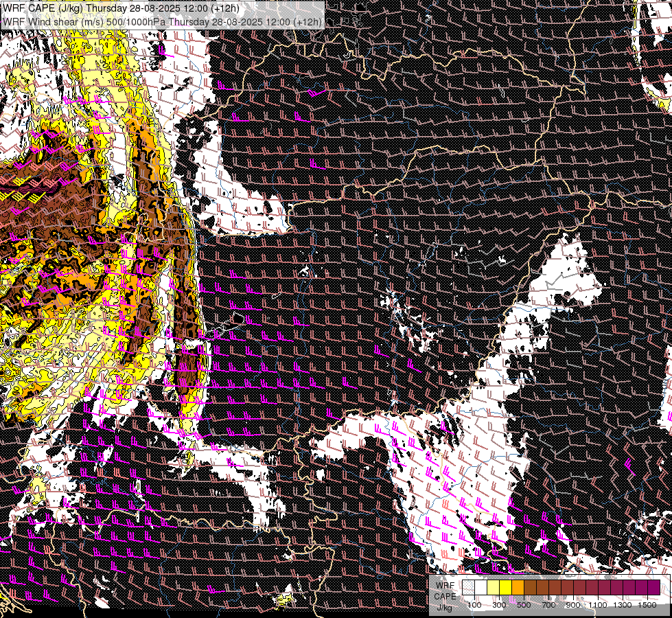The height and width of the screenshot is (618, 672).
Task: Select the dotted below-100 legend swatch
Action: click(x=468, y=587)
